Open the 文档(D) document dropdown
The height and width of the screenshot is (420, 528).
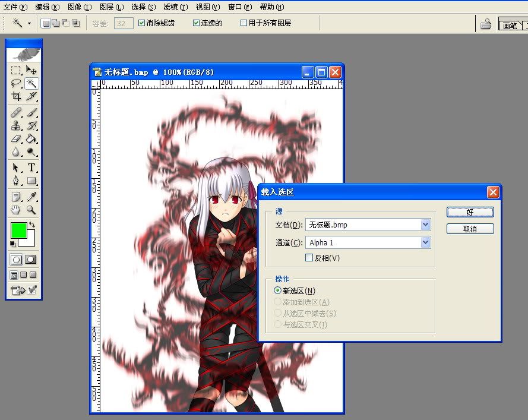[426, 225]
